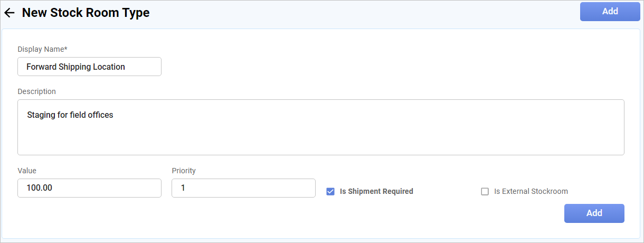Click the top Add button
The image size is (644, 243).
point(610,12)
